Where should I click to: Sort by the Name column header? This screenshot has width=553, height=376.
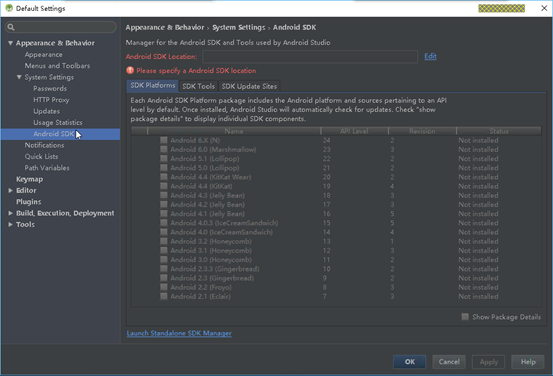(234, 131)
